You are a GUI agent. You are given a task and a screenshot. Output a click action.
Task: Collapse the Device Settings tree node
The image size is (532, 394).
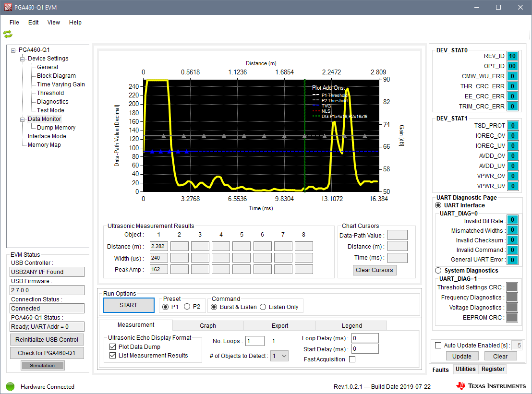pos(23,59)
